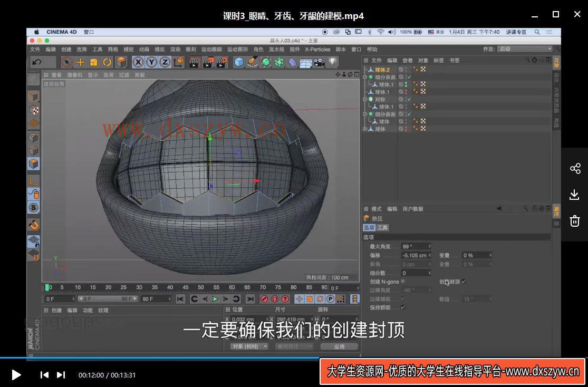
Task: Open the film strip timeline icon
Action: point(354,299)
